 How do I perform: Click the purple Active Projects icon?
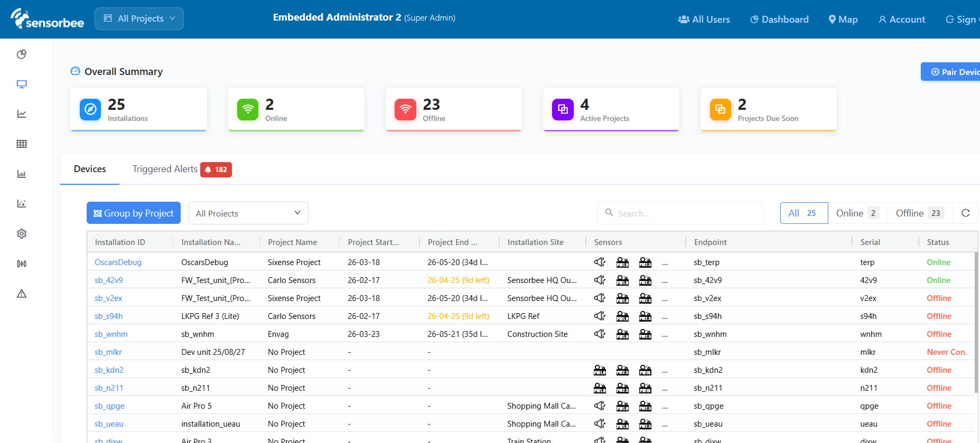[x=563, y=109]
